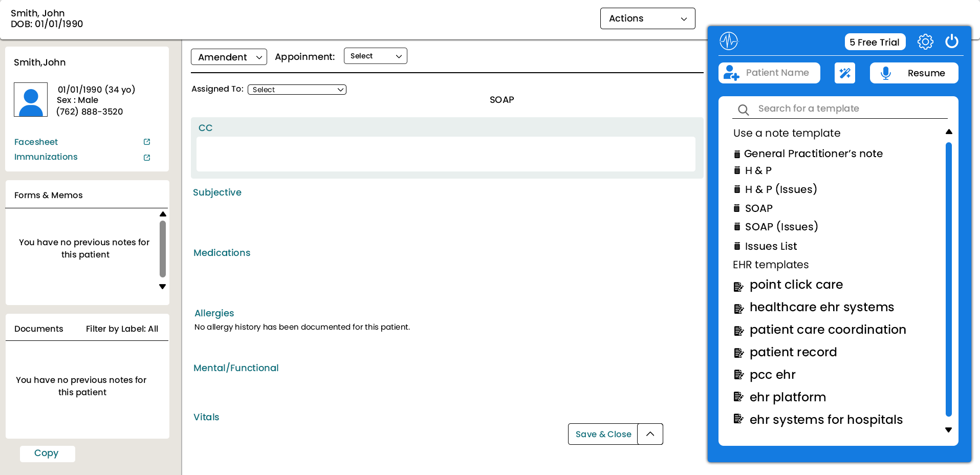The width and height of the screenshot is (980, 475).
Task: Open the Amendent dropdown
Action: [228, 57]
